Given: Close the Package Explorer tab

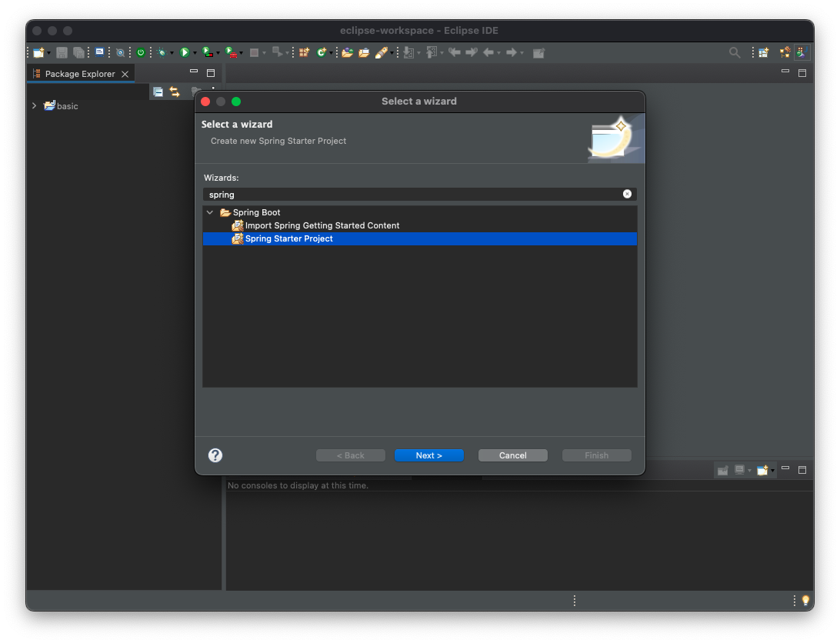Looking at the screenshot, I should click(125, 74).
